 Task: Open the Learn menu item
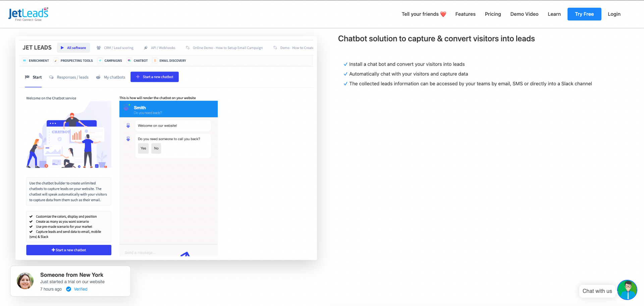[554, 14]
